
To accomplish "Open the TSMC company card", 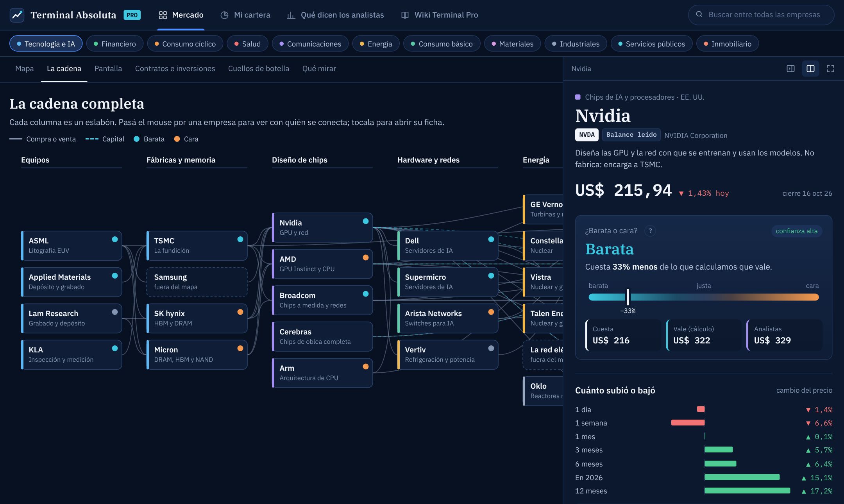I will 197,246.
